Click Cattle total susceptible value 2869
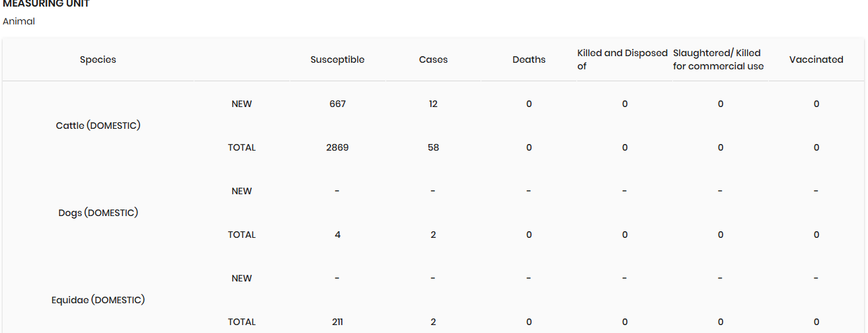868x333 pixels. tap(337, 147)
